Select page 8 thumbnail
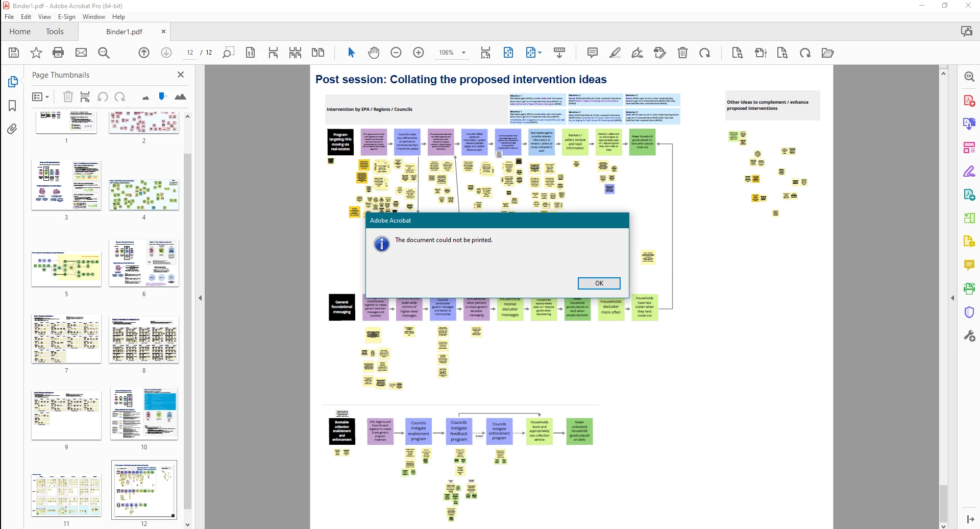 [144, 340]
